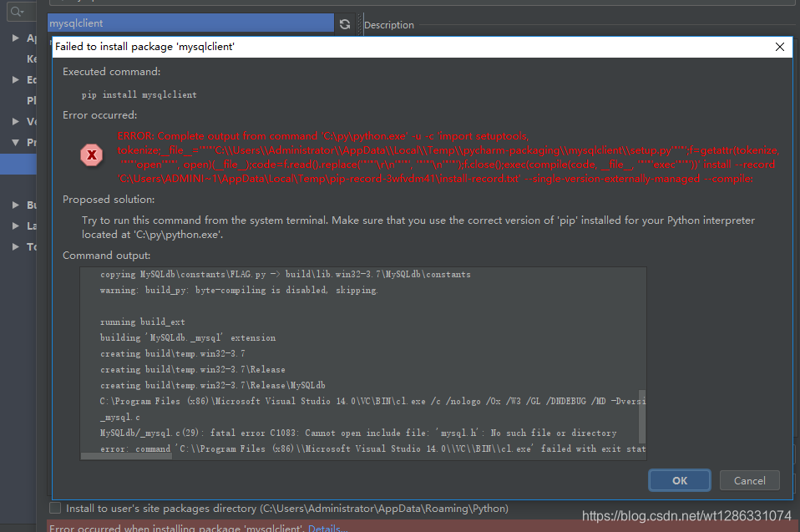Click the horizontal scrollbar in command output
This screenshot has width=800, height=532.
pyautogui.click(x=126, y=457)
